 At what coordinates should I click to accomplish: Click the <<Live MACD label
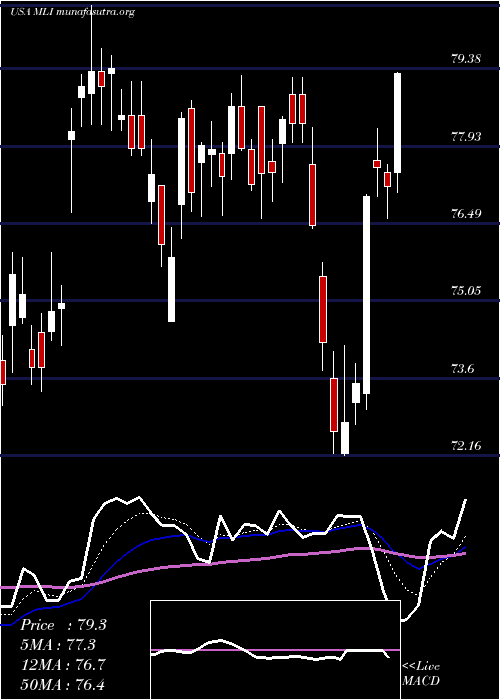coord(421,674)
